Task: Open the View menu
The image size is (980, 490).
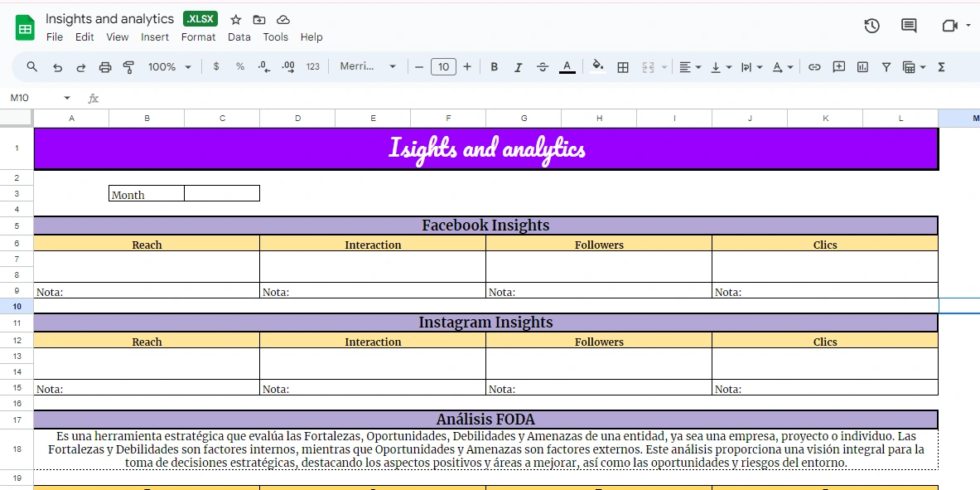Action: coord(117,37)
